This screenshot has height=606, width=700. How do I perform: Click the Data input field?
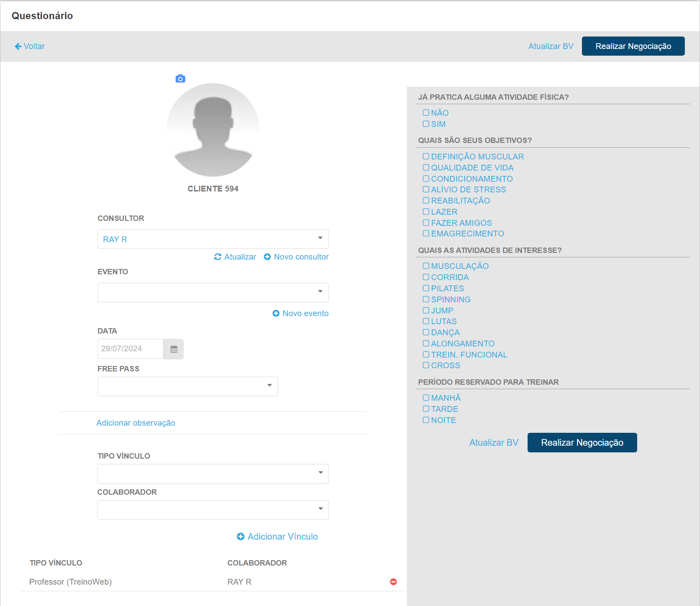tap(130, 349)
